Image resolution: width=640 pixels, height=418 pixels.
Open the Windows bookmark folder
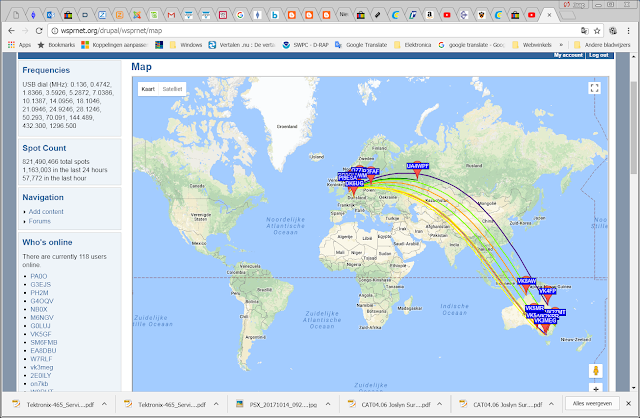pos(186,45)
